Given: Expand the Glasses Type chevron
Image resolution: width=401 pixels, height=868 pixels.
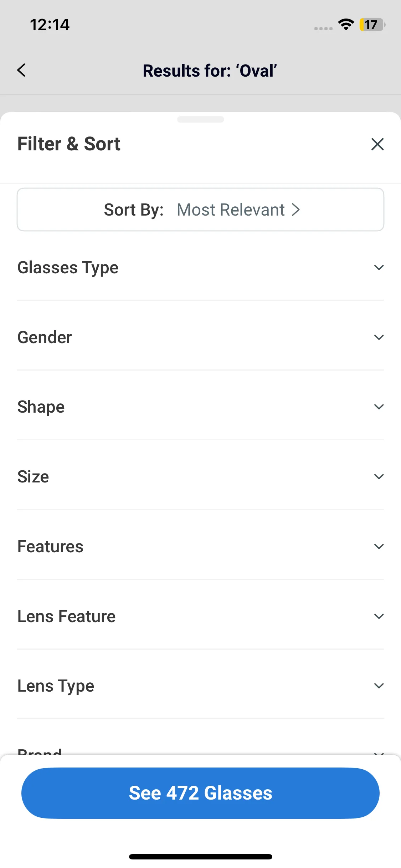Looking at the screenshot, I should point(379,267).
